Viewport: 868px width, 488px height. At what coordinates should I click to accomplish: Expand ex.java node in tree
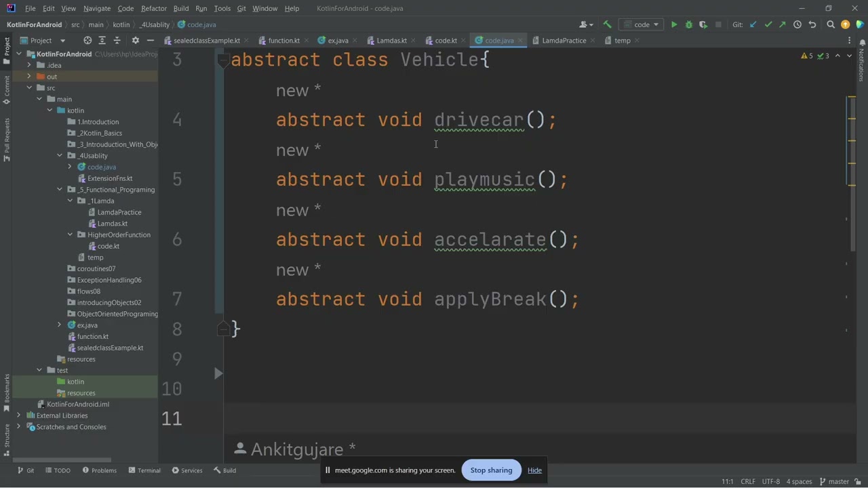coord(60,325)
